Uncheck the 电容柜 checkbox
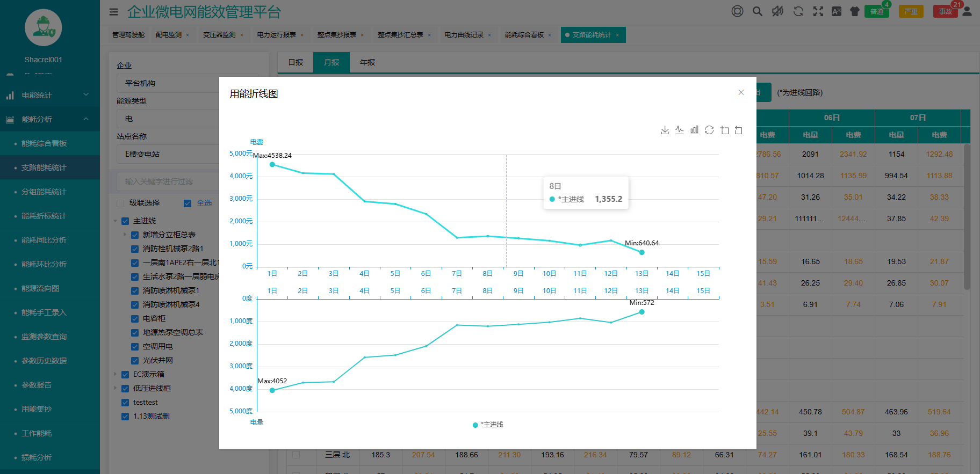This screenshot has width=980, height=474. point(135,318)
